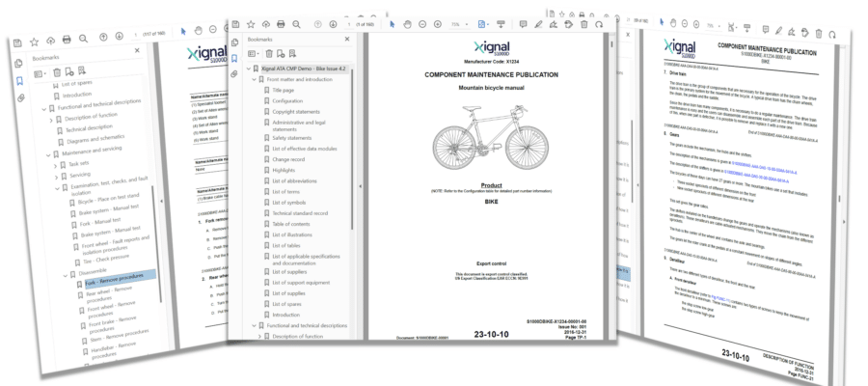The height and width of the screenshot is (386, 868).
Task: Collapse Front matter and introduction, center
Action: coord(254,80)
